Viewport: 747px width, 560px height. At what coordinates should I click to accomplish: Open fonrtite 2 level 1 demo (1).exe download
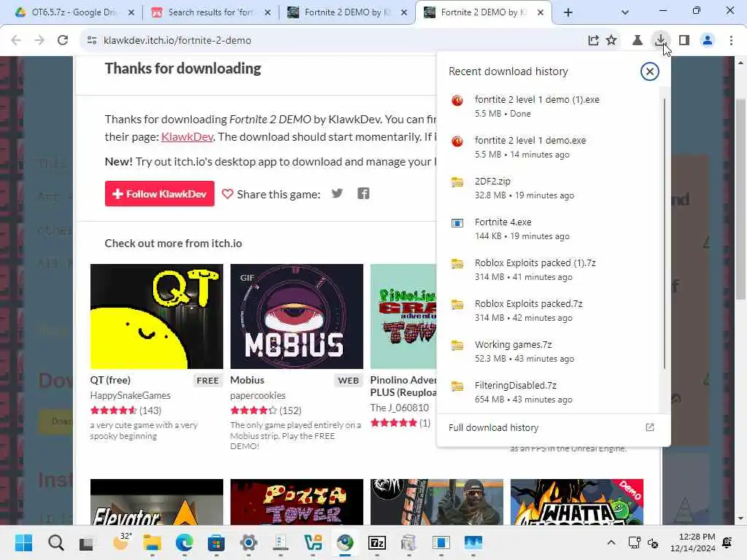550,106
